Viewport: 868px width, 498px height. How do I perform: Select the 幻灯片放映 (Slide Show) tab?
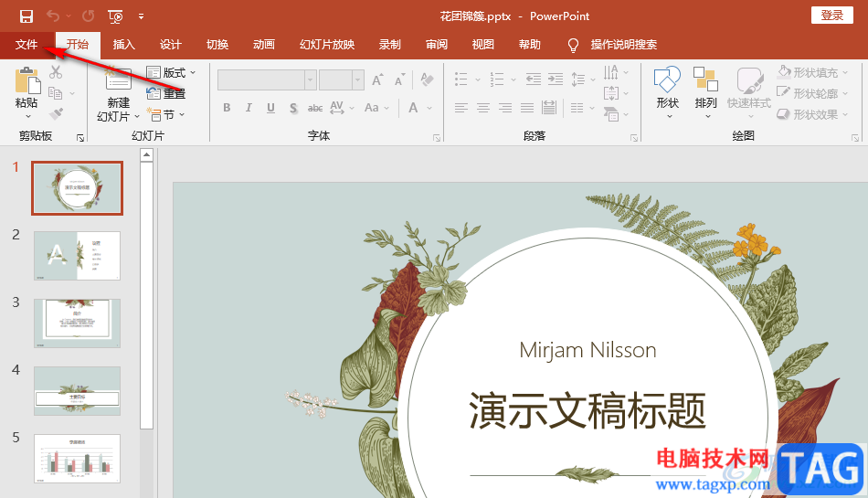coord(326,45)
